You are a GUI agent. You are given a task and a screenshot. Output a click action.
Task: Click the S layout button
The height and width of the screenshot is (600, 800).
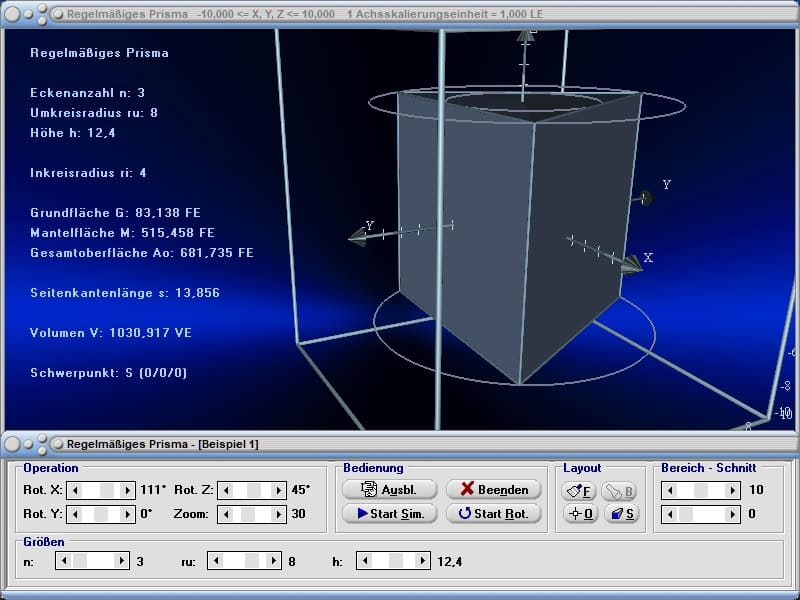(621, 513)
